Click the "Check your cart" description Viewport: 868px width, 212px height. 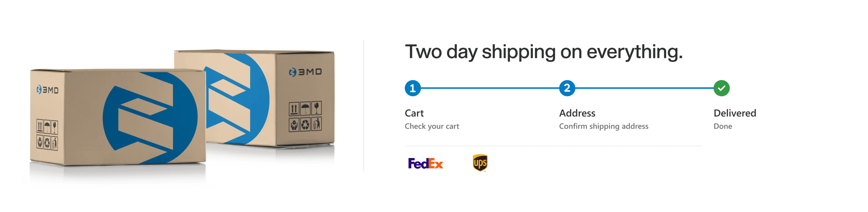[x=432, y=126]
